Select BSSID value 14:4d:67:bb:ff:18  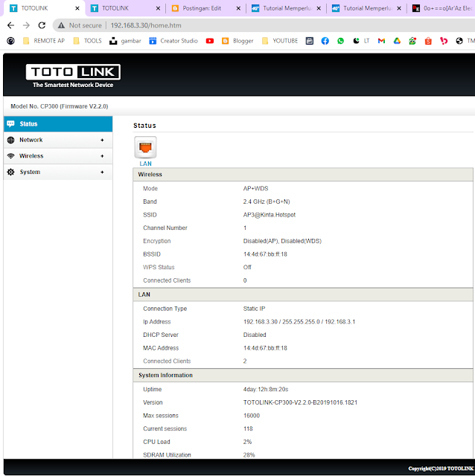coord(265,254)
